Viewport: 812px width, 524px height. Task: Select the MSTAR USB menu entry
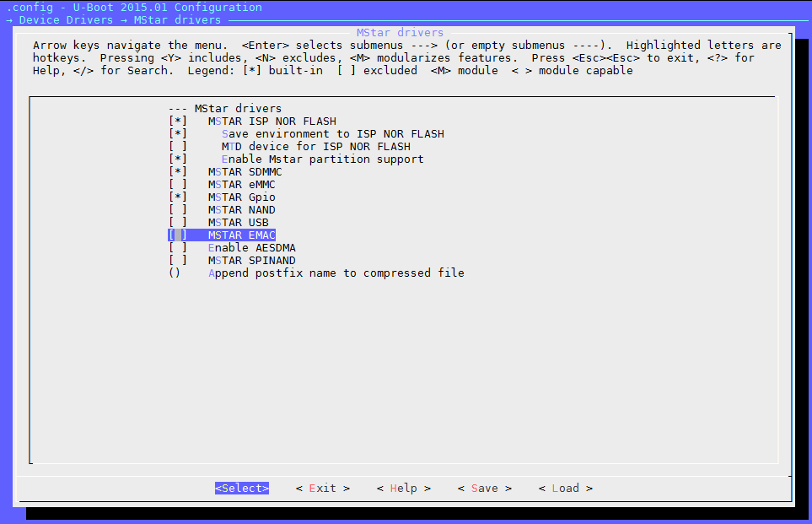(238, 223)
